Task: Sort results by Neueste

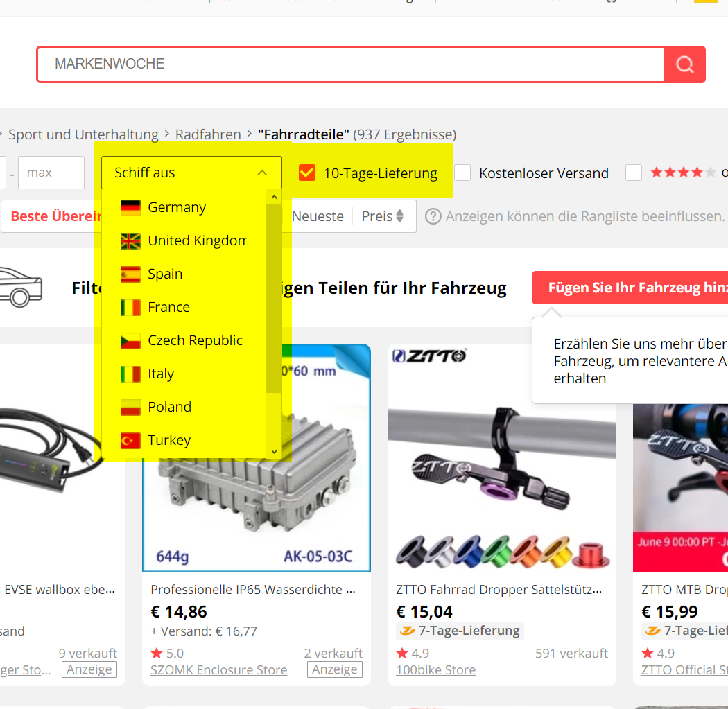Action: coord(318,216)
